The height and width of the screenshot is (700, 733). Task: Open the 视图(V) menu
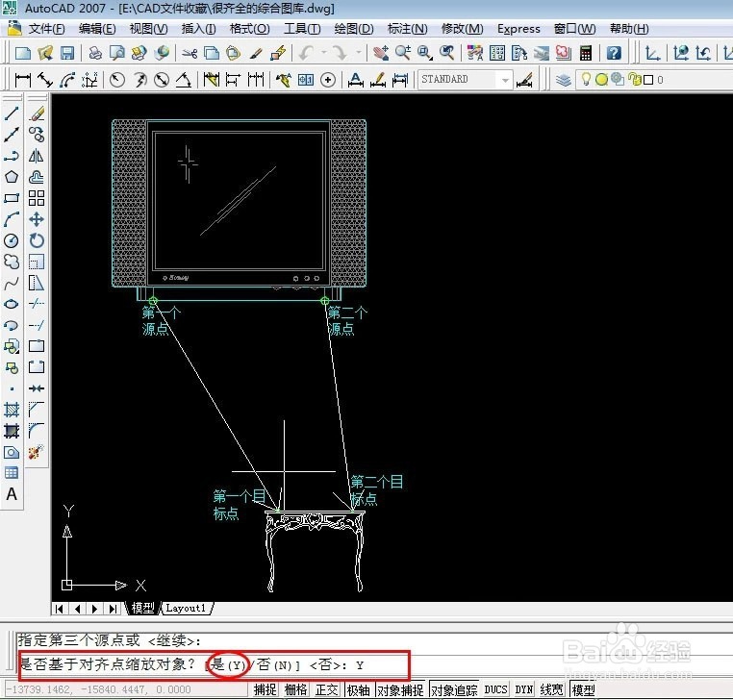click(x=148, y=29)
